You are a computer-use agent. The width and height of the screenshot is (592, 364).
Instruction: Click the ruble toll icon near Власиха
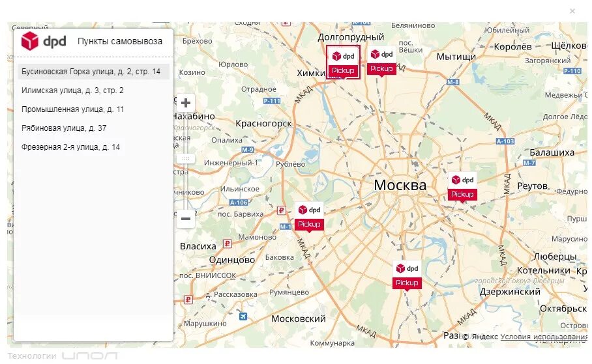point(227,244)
